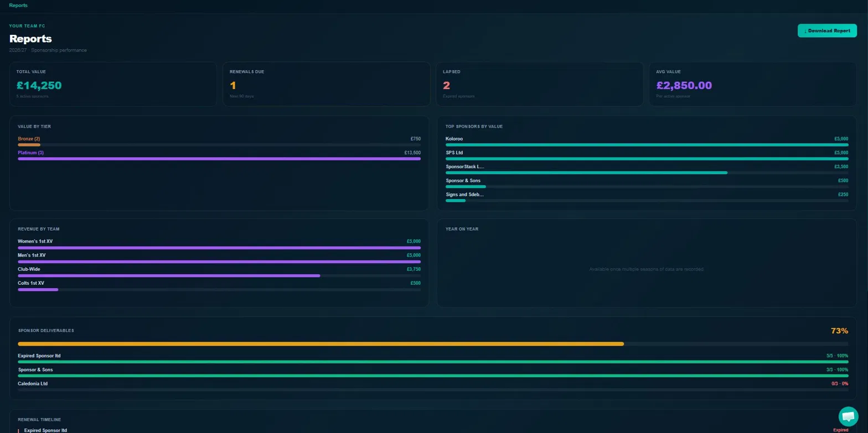Image resolution: width=868 pixels, height=433 pixels.
Task: Select Women's 1st XV revenue row
Action: [219, 244]
